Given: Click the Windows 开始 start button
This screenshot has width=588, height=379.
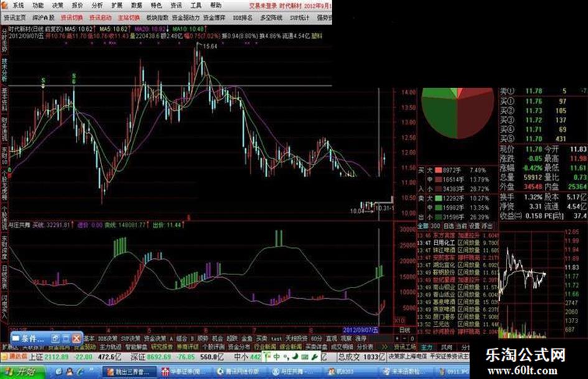Looking at the screenshot, I should point(21,372).
